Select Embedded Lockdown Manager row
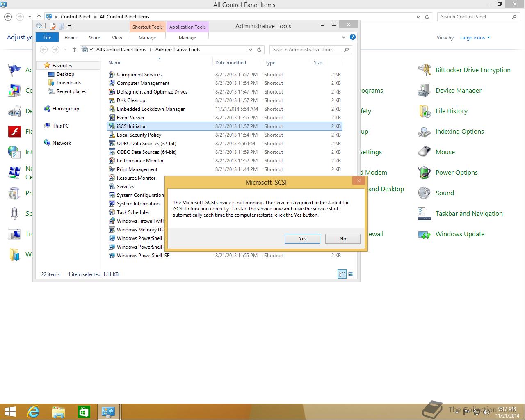Image resolution: width=525 pixels, height=420 pixels. (x=224, y=109)
